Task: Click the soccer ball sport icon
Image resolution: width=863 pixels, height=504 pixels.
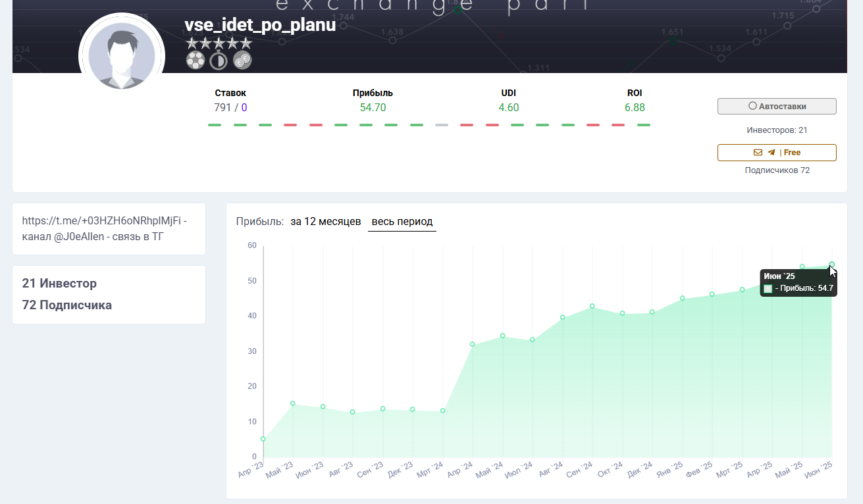Action: coord(195,61)
